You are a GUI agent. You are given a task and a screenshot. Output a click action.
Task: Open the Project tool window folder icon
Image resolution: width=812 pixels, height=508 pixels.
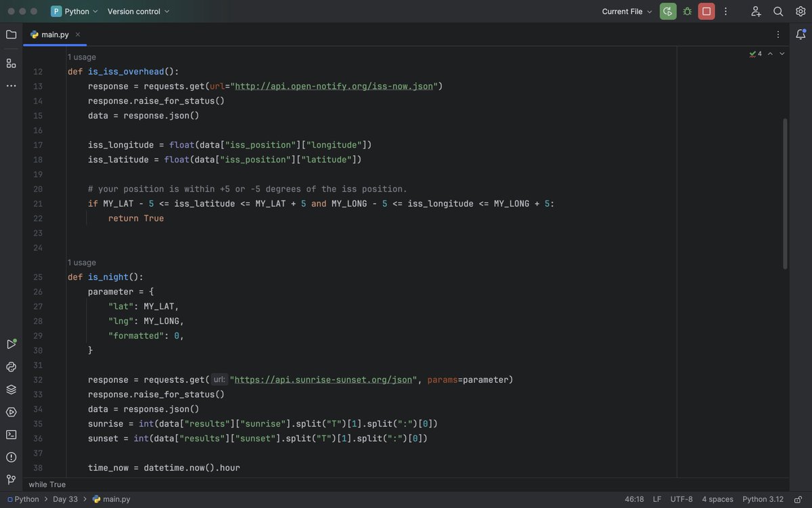pyautogui.click(x=11, y=35)
